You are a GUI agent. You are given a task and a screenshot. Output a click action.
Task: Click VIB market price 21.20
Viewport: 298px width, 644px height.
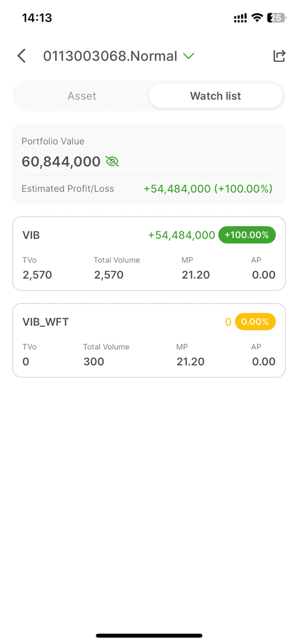(195, 275)
